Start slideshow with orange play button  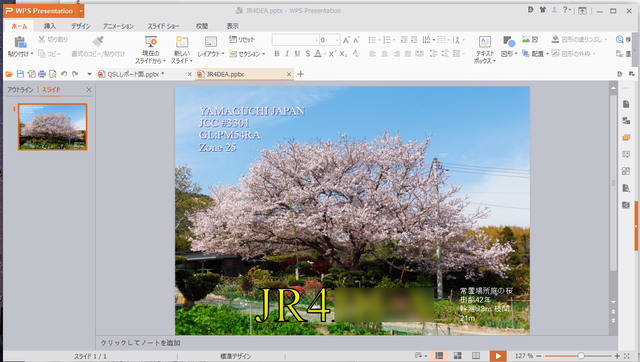(x=498, y=356)
